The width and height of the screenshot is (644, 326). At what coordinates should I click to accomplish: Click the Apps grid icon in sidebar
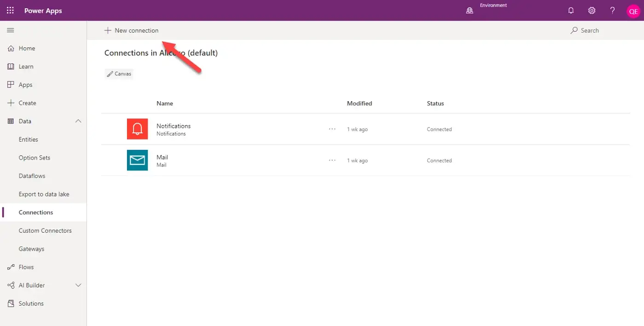11,85
